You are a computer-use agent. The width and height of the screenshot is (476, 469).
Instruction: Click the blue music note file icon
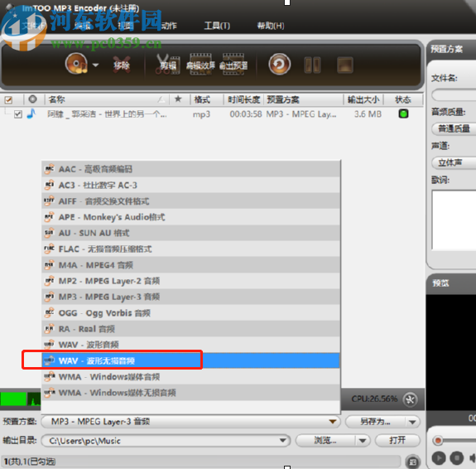pos(31,114)
